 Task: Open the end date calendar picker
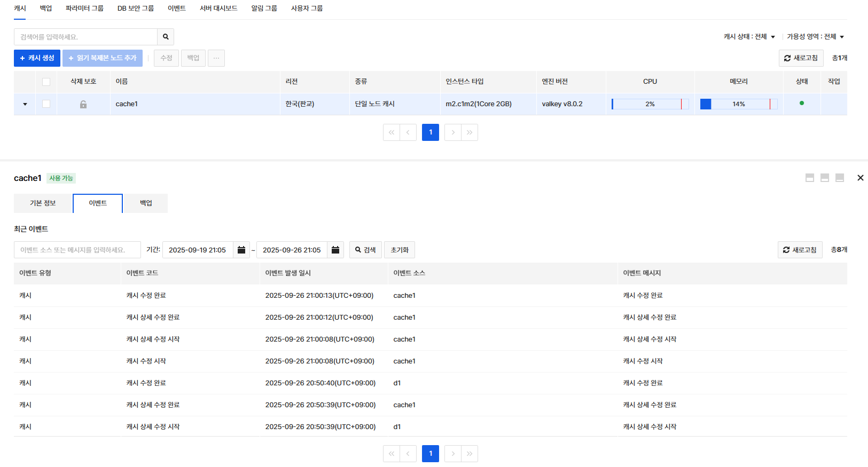click(335, 250)
